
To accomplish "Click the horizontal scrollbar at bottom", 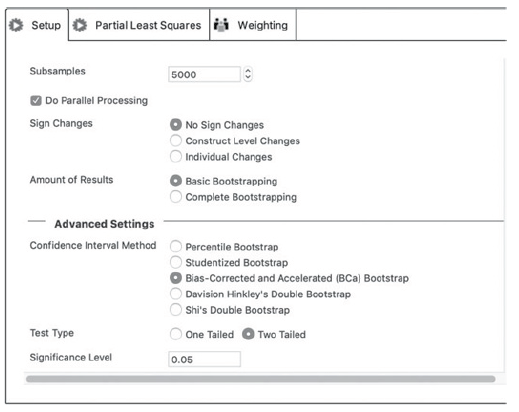I will coord(261,379).
